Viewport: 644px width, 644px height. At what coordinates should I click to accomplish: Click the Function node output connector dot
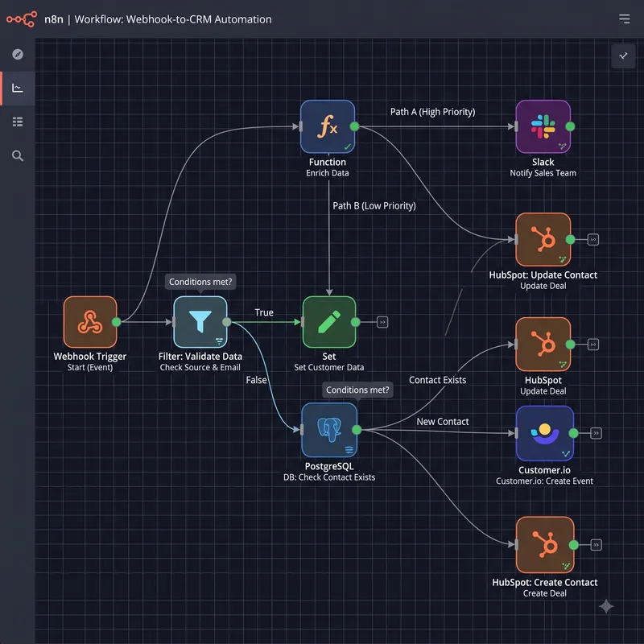(354, 126)
